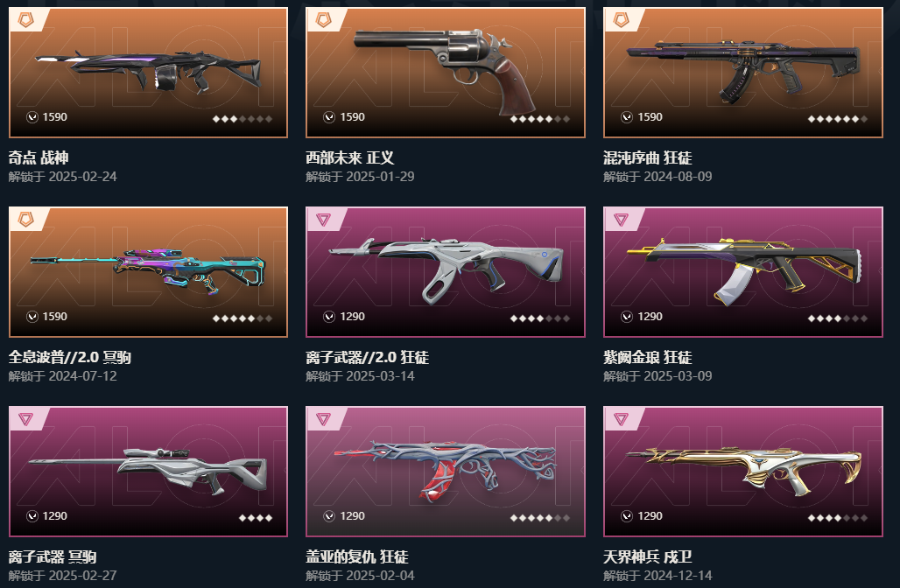Click the 紫阙金琅 狂徒 title text
The image size is (900, 588).
coord(648,357)
